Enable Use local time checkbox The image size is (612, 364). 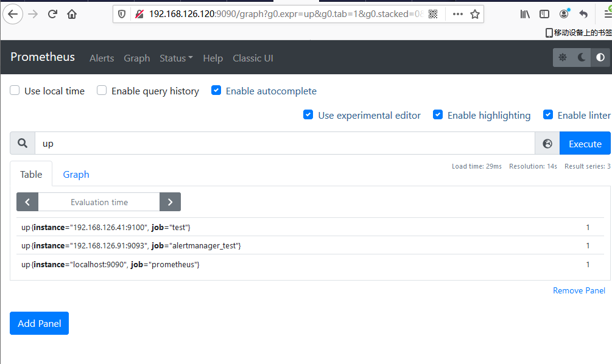click(15, 91)
